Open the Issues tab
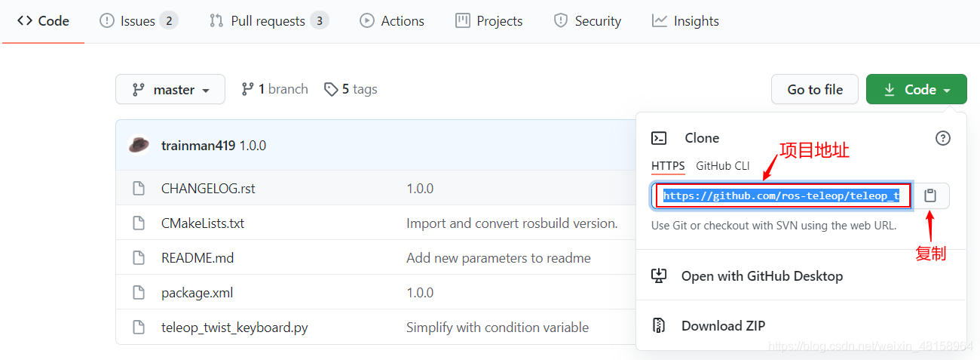The image size is (980, 360). [139, 21]
